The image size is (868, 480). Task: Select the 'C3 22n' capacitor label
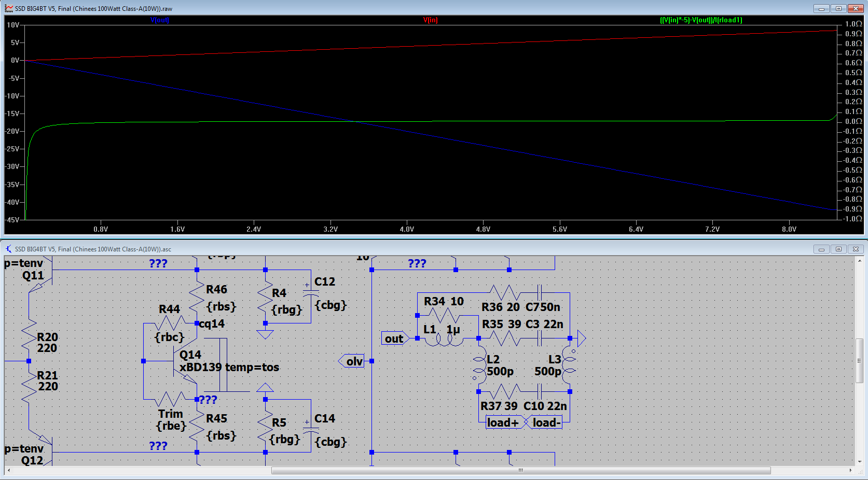(544, 324)
